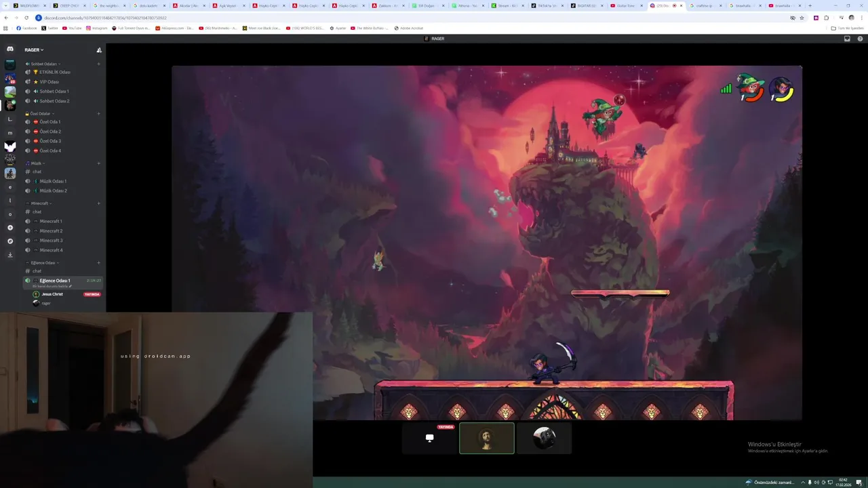Collapse the Sohbet Odaları category
This screenshot has height=488, width=868.
(43, 64)
